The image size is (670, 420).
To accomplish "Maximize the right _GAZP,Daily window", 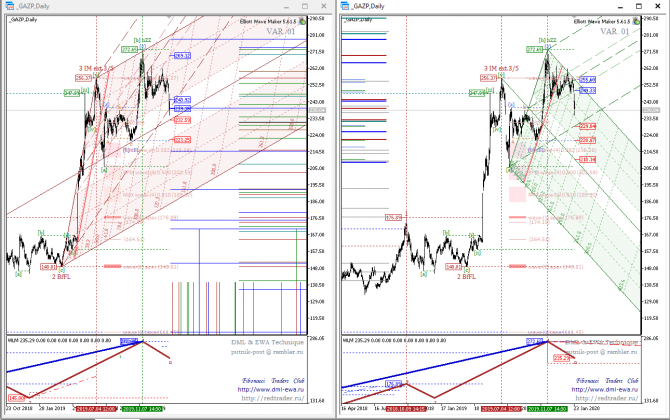I will tap(639, 6).
